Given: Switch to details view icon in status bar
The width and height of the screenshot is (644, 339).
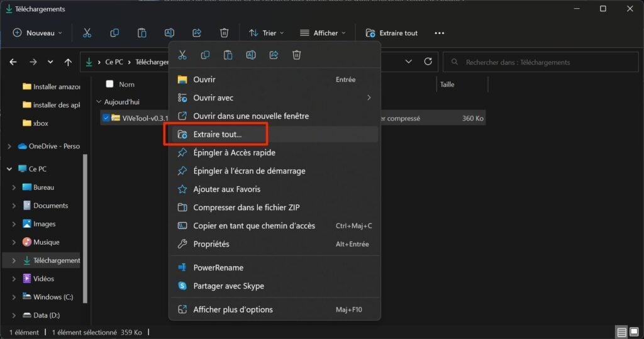Looking at the screenshot, I should (621, 332).
